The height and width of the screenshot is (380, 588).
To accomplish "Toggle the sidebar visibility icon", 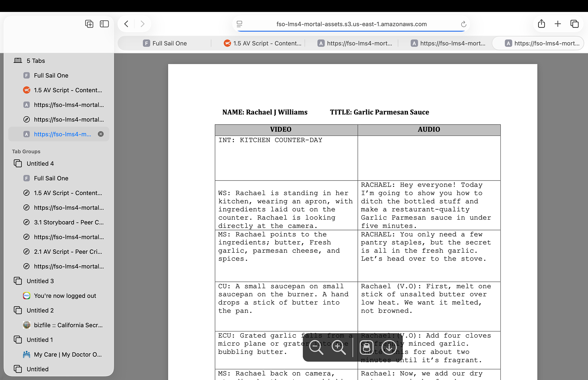I will [104, 24].
